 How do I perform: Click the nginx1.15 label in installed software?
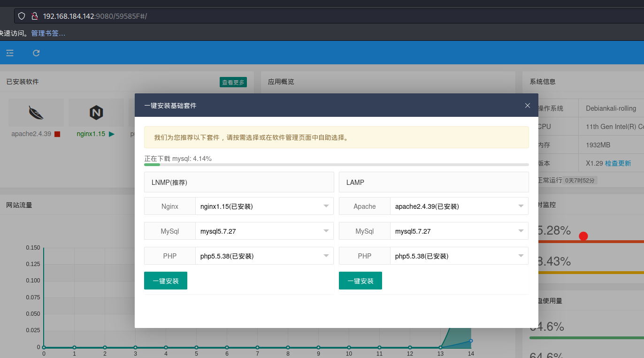91,134
